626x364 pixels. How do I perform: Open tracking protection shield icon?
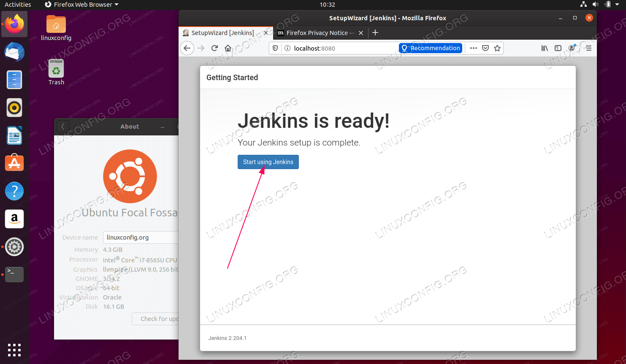click(x=275, y=48)
